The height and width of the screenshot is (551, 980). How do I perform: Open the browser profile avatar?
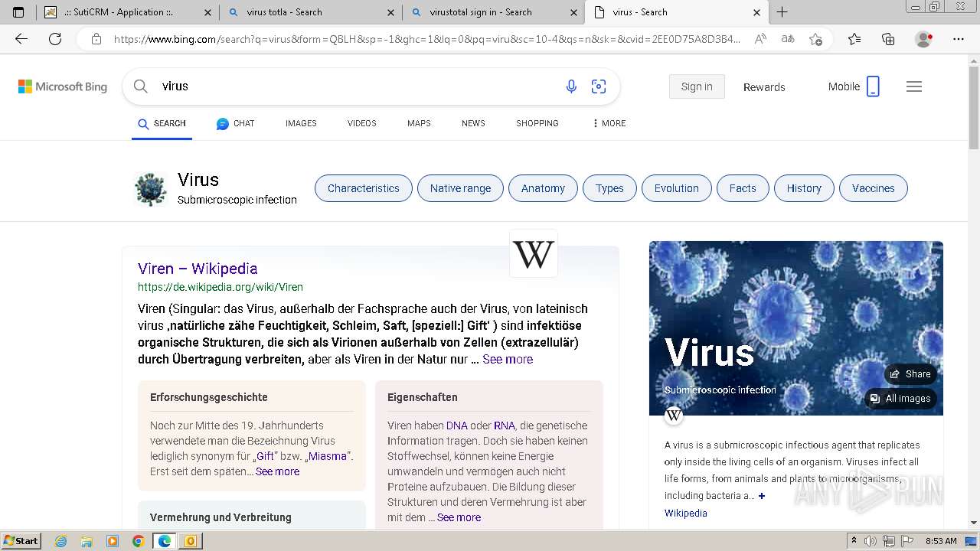(924, 39)
